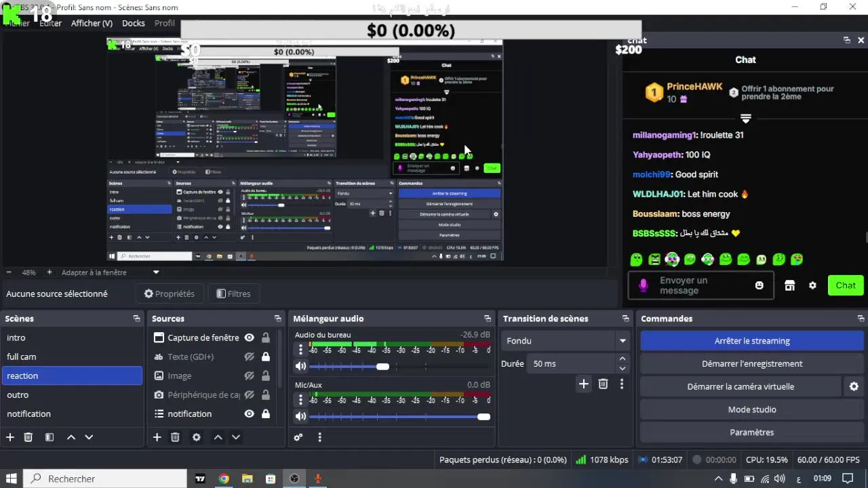Viewport: 868px width, 488px height.
Task: Add a new scene transition
Action: (584, 384)
